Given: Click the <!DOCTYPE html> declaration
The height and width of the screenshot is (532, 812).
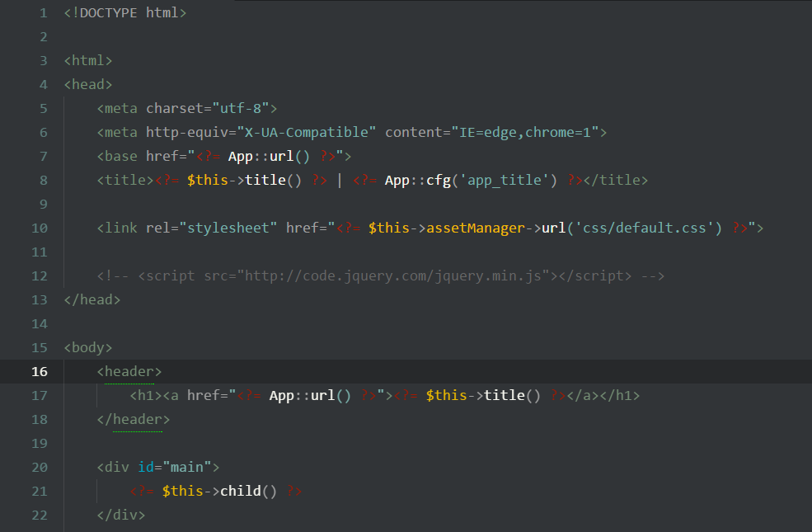Looking at the screenshot, I should [124, 13].
